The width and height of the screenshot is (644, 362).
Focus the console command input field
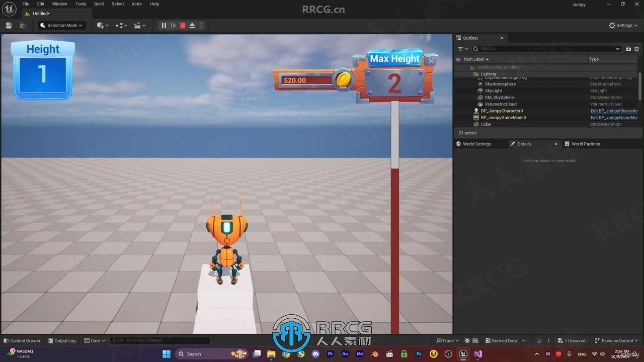[x=160, y=340]
